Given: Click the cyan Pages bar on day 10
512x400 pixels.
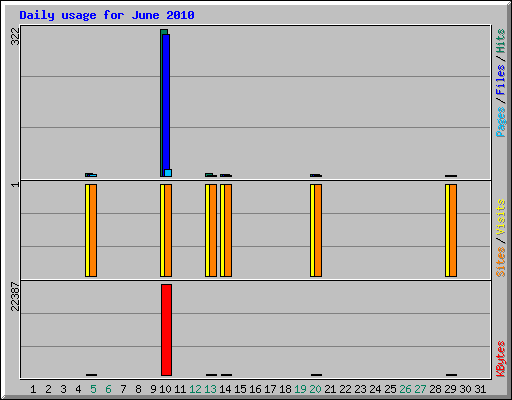Looking at the screenshot, I should click(168, 173).
